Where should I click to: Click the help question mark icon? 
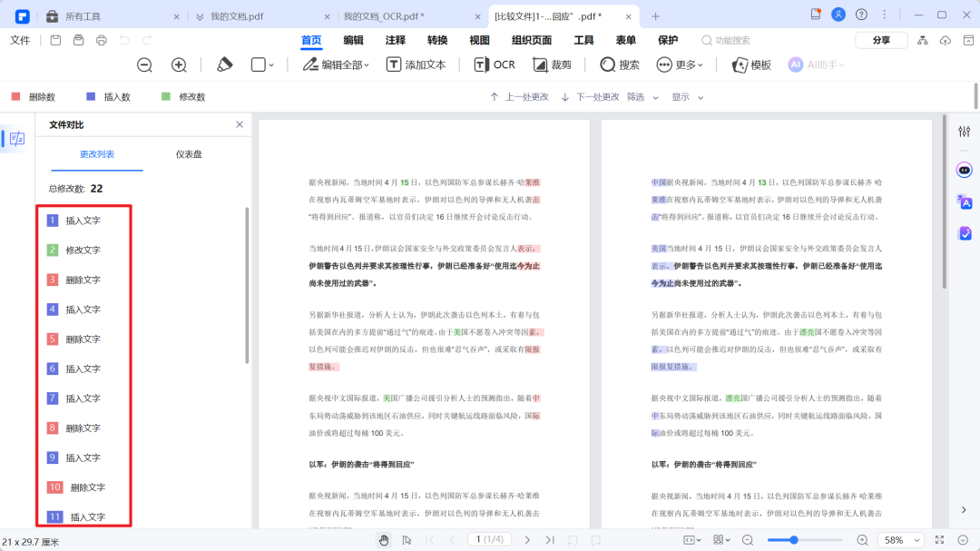(861, 15)
